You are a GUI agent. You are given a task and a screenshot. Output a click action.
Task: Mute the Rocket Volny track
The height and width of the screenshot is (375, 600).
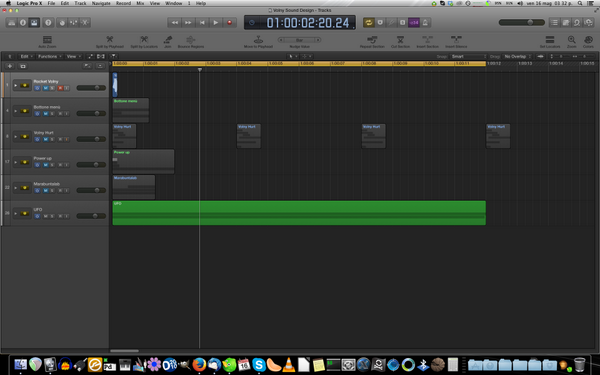tap(45, 88)
